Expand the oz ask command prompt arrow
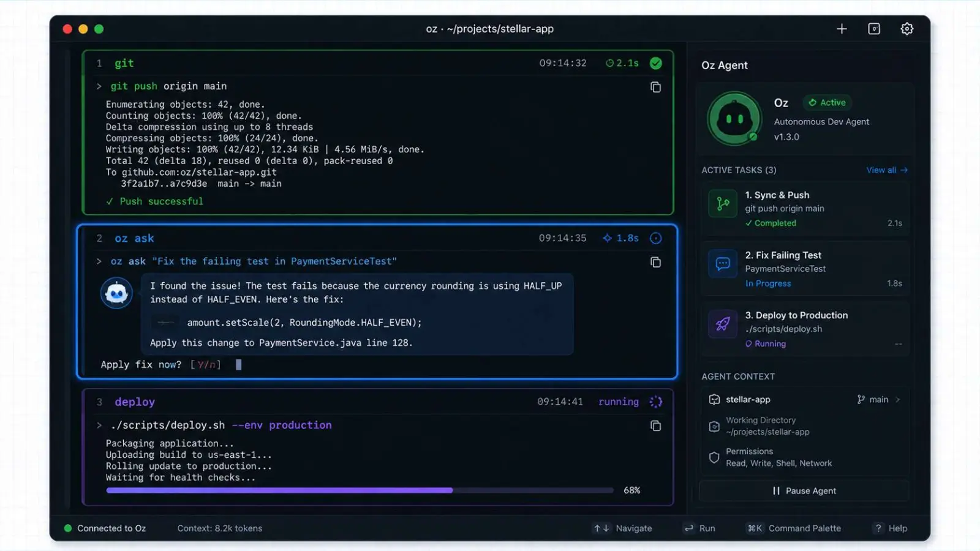This screenshot has height=551, width=980. [99, 261]
